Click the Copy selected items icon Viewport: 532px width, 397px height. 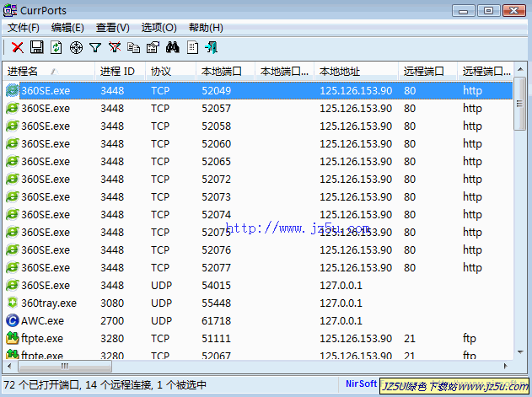[134, 47]
